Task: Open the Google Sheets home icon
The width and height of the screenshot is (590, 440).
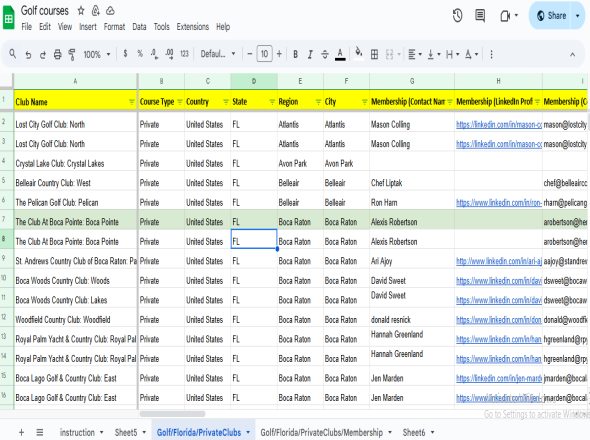Action: pos(8,18)
